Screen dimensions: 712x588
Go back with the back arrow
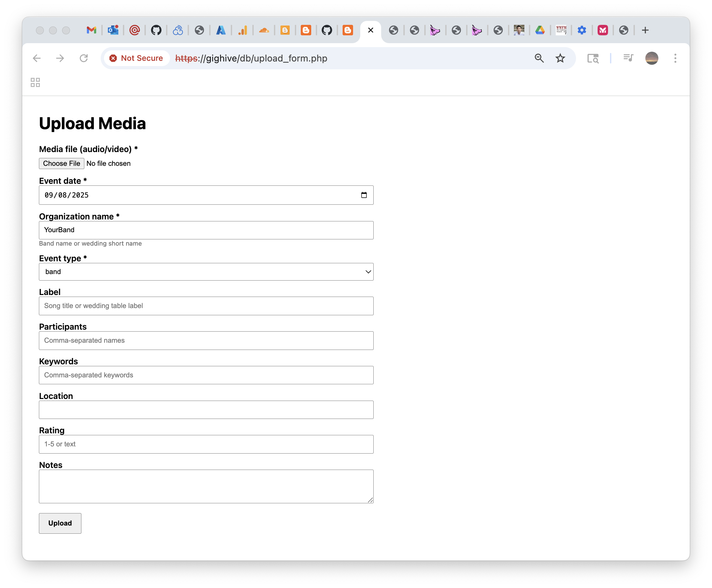point(37,58)
